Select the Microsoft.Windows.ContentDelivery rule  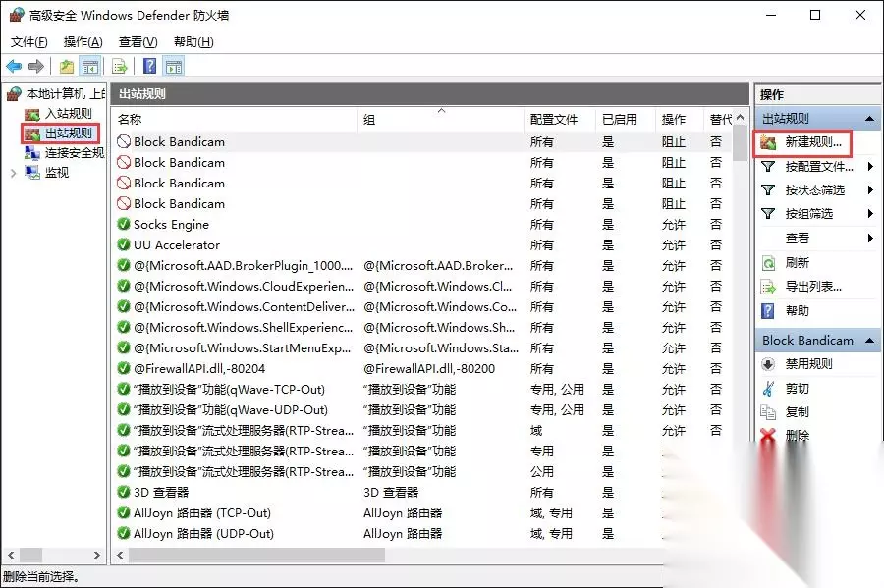click(422, 307)
